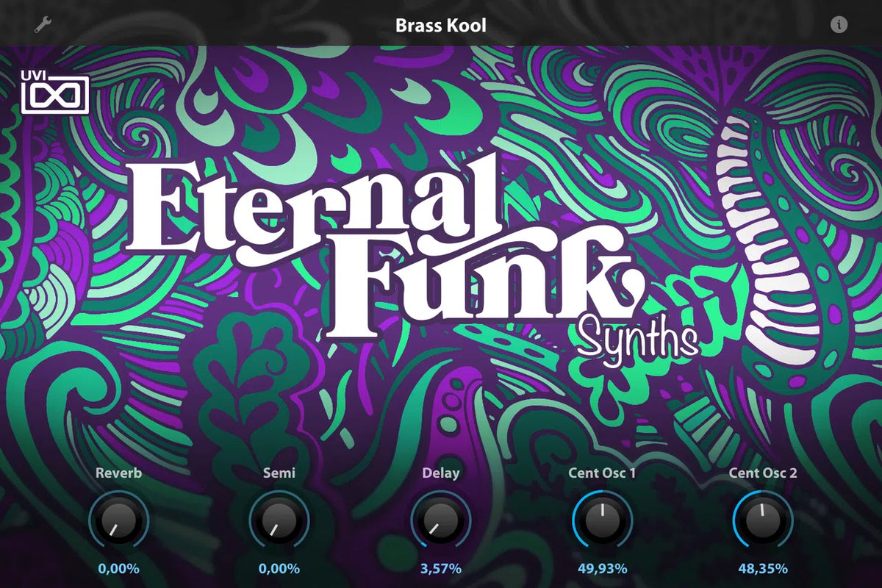Select the Delay parameter label
The image size is (882, 588).
pyautogui.click(x=440, y=473)
